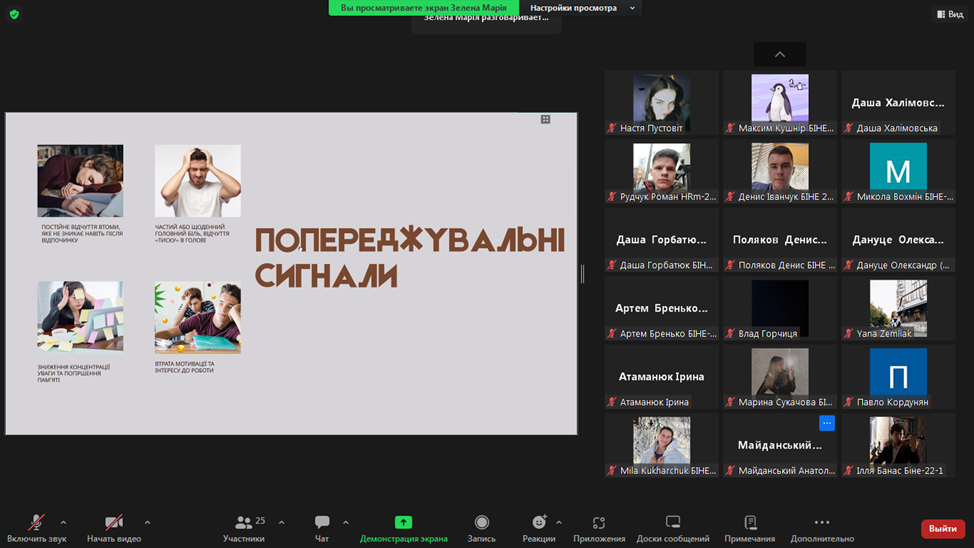Click the green Демонстрация экрана share icon
974x548 pixels.
403,522
